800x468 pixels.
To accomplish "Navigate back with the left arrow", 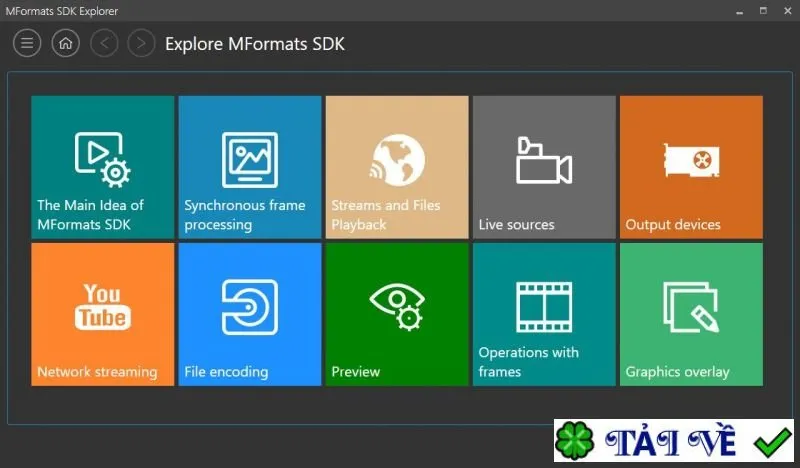I will point(104,43).
